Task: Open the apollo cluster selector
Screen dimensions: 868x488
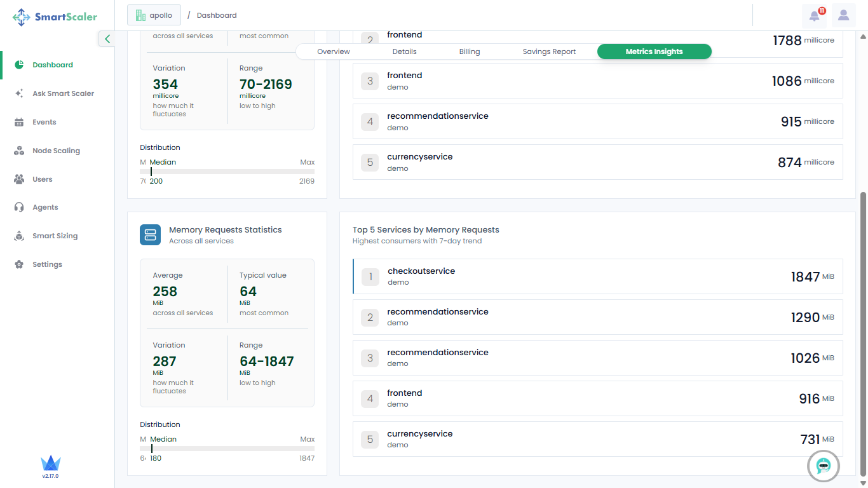Action: [x=154, y=15]
